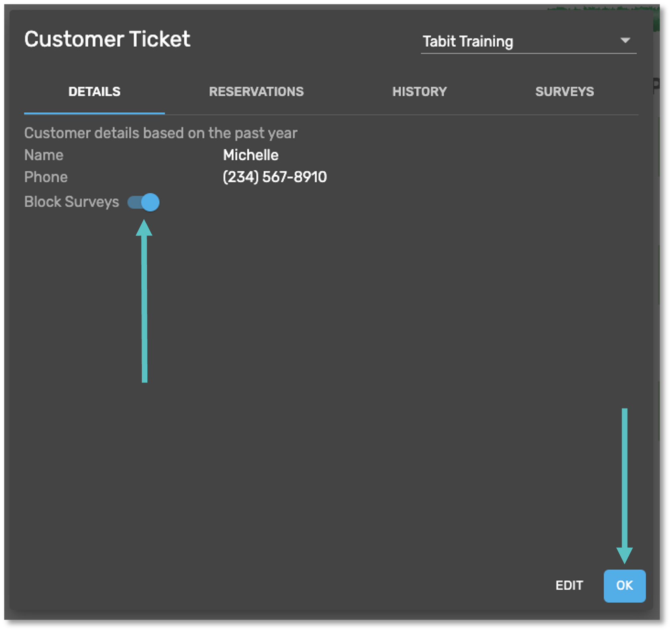This screenshot has height=632, width=672.
Task: Click the dropdown arrow beside Tabit Training
Action: pyautogui.click(x=625, y=40)
